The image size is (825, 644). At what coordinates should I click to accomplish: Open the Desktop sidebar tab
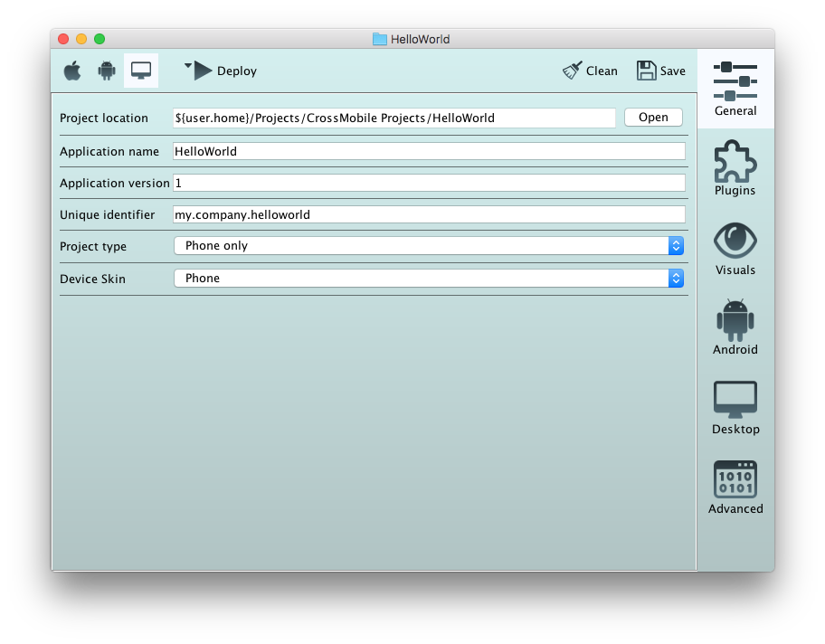click(x=735, y=408)
